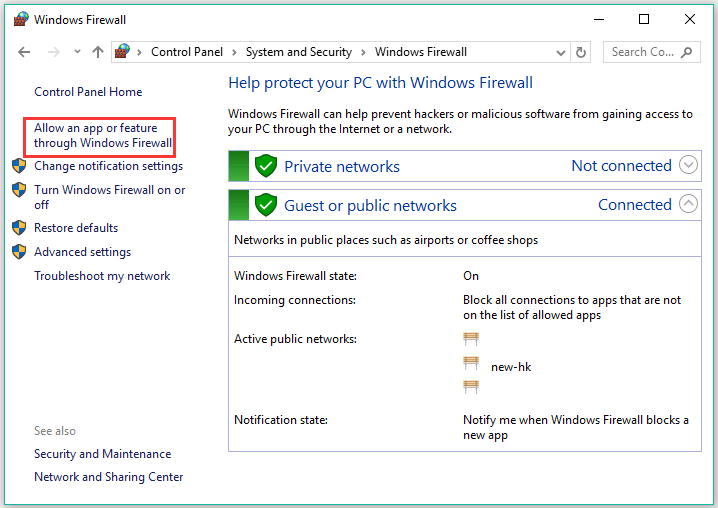Viewport: 718px width, 508px height.
Task: Click the shield icon beside Turn Windows Firewall
Action: (x=19, y=190)
